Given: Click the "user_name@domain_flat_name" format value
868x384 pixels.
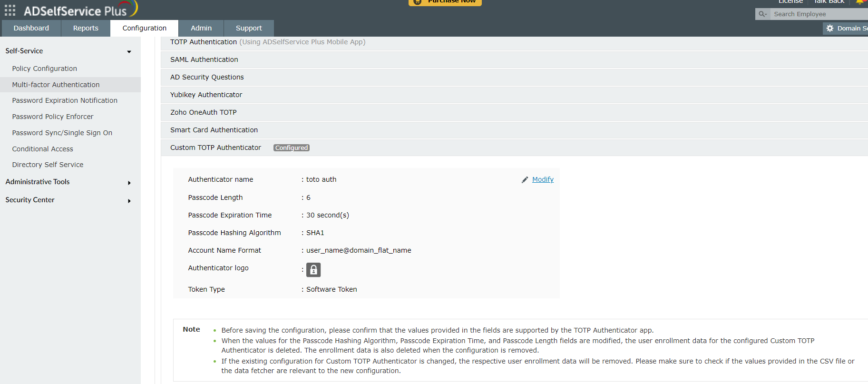Looking at the screenshot, I should tap(359, 250).
